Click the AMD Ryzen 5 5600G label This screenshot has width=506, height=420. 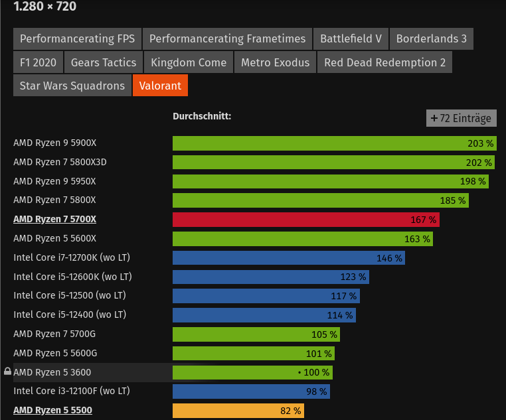click(55, 353)
